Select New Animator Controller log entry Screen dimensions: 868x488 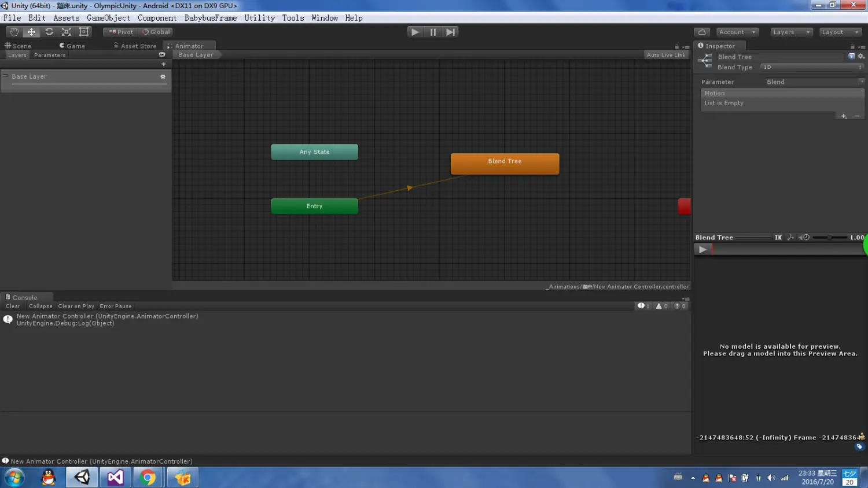345,320
